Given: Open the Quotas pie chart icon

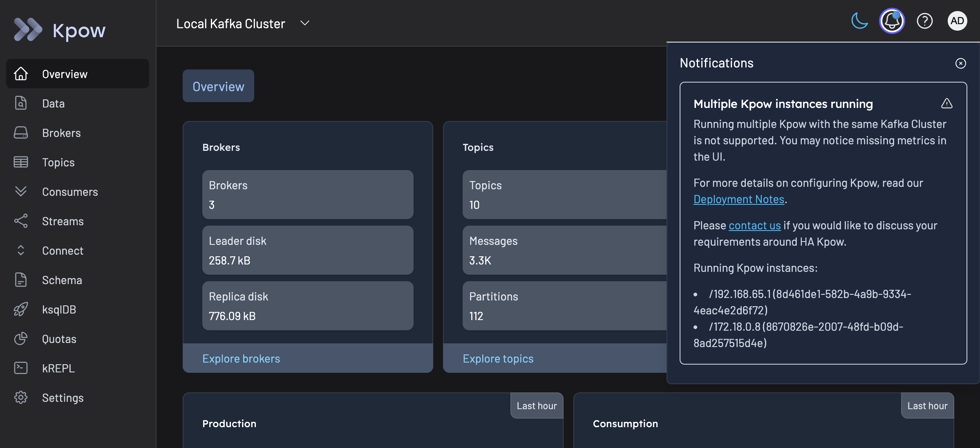Looking at the screenshot, I should point(21,338).
